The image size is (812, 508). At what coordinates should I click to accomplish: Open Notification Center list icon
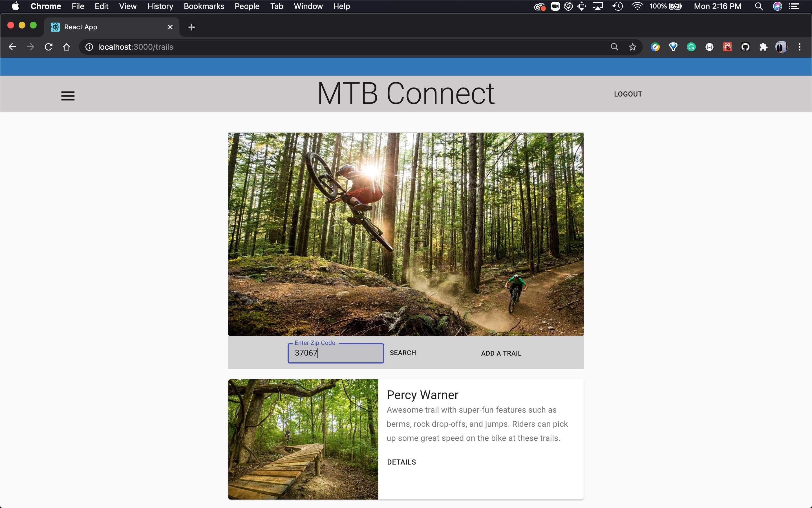pyautogui.click(x=794, y=6)
